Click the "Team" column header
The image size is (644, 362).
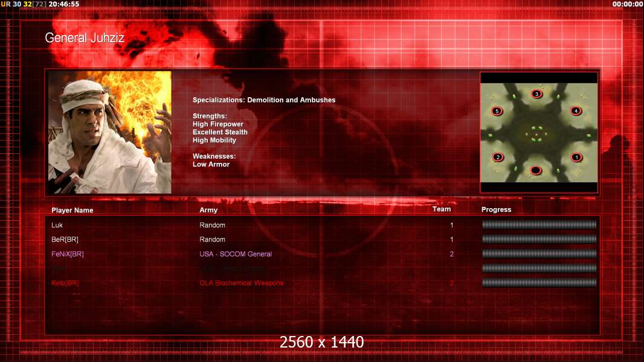[442, 209]
